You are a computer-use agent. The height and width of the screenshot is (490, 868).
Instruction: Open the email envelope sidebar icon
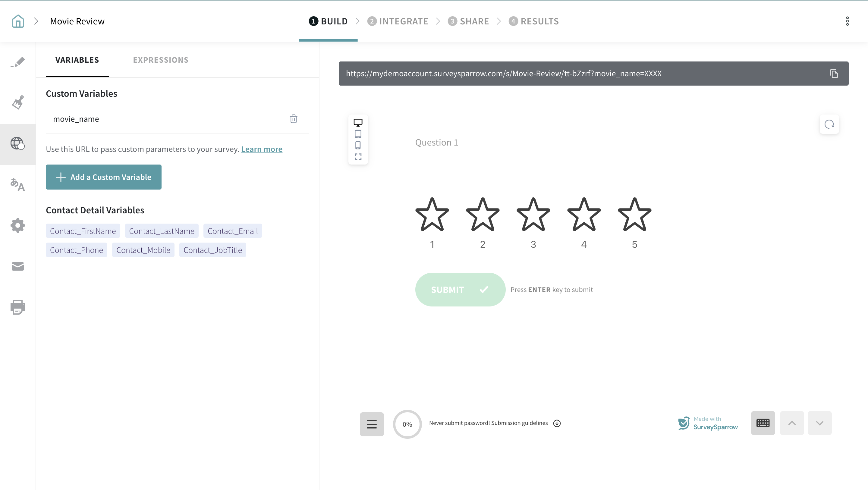(x=18, y=266)
